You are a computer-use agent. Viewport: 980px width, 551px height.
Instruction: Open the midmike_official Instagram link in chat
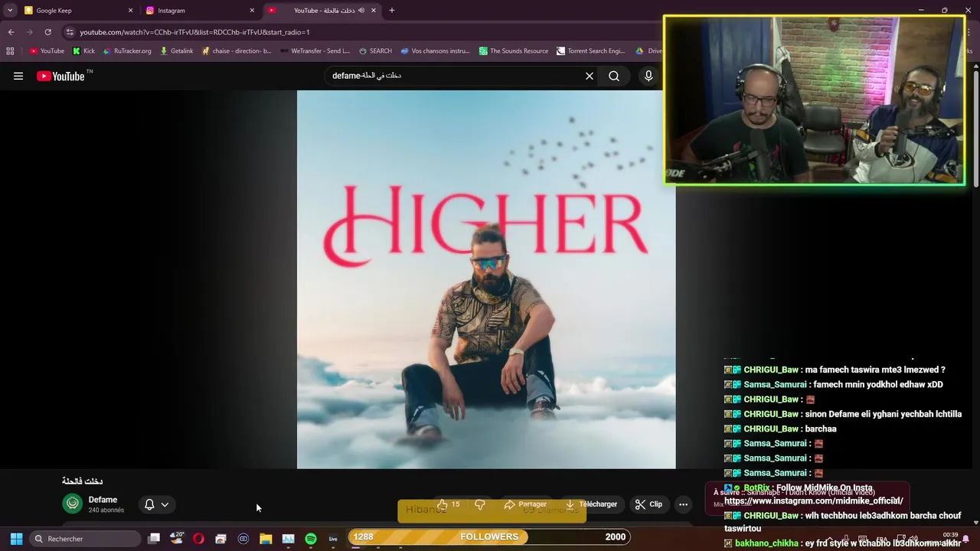(x=814, y=501)
